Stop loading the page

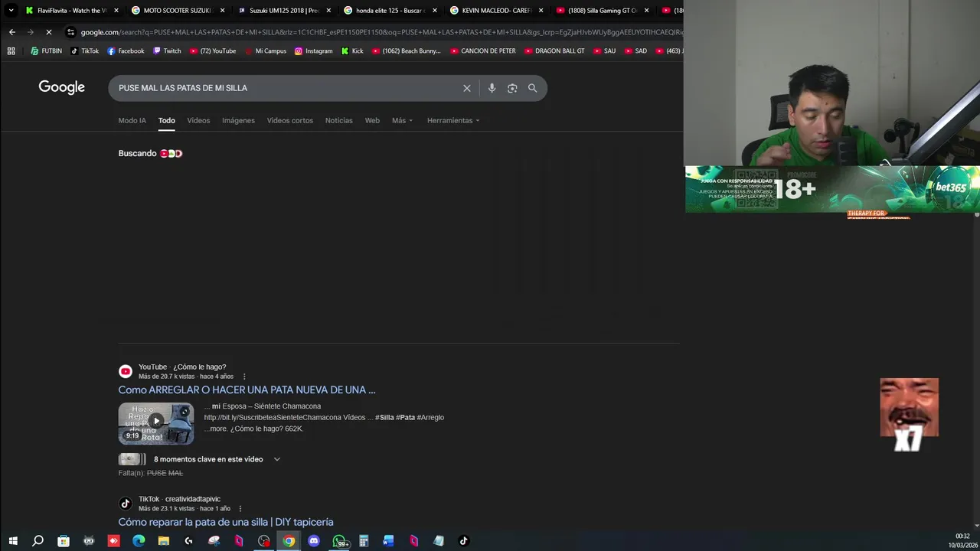coord(48,32)
